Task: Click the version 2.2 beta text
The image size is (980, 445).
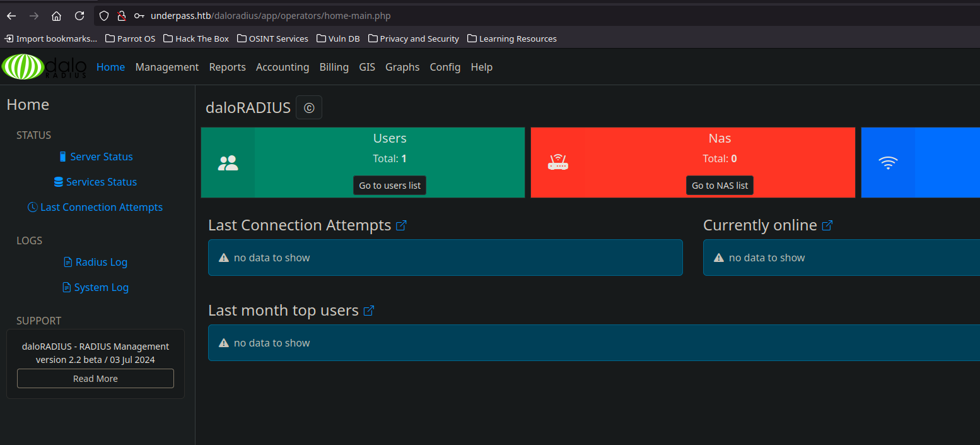Action: [95, 360]
